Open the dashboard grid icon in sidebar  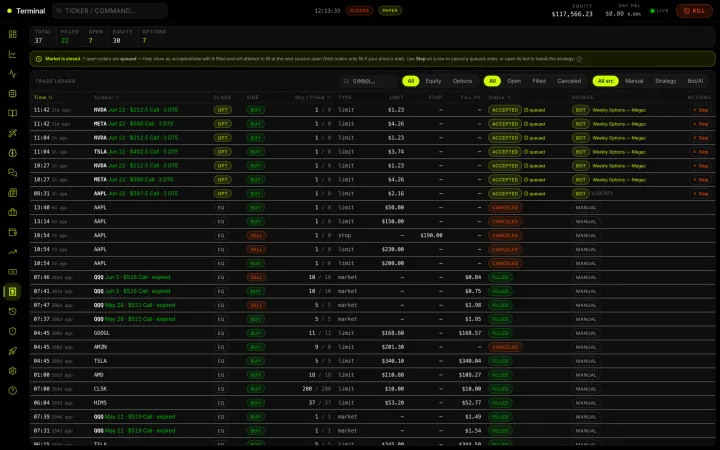click(12, 34)
